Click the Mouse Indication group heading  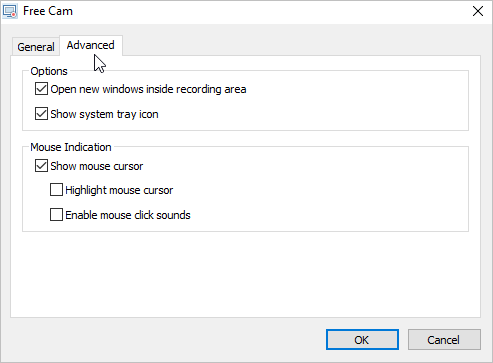tap(71, 147)
